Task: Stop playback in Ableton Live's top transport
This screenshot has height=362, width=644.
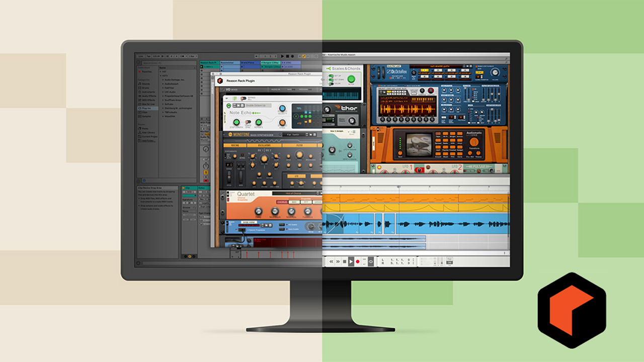Action: (x=287, y=56)
